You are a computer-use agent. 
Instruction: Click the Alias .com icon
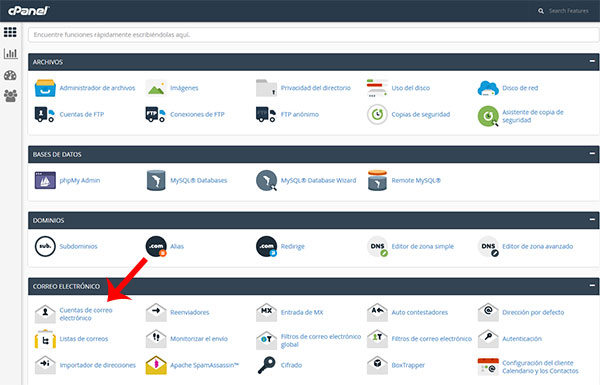click(156, 246)
